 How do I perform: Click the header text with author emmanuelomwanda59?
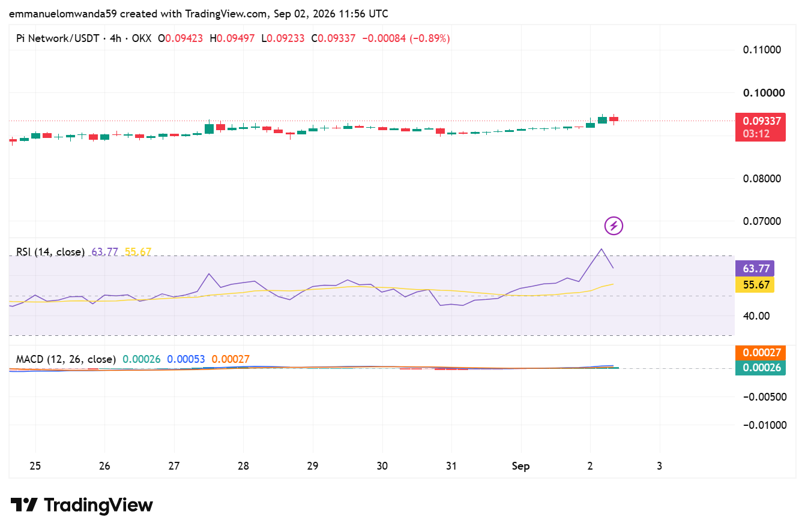pos(198,13)
